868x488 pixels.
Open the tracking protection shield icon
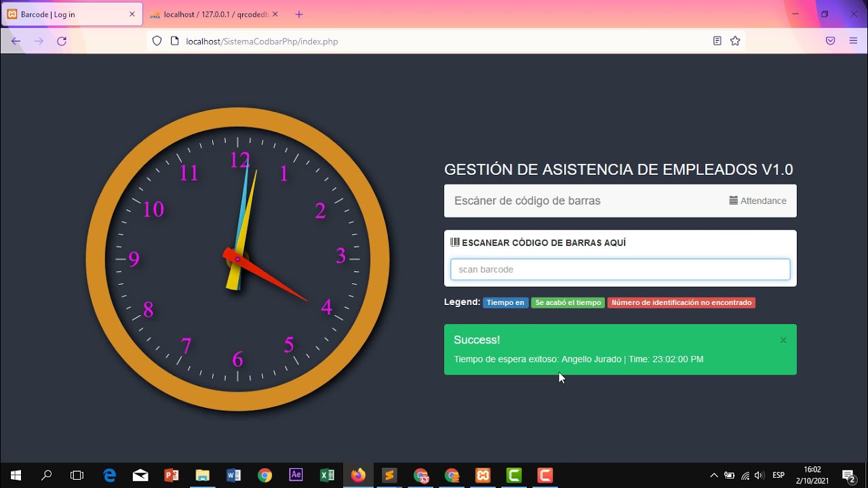(157, 41)
